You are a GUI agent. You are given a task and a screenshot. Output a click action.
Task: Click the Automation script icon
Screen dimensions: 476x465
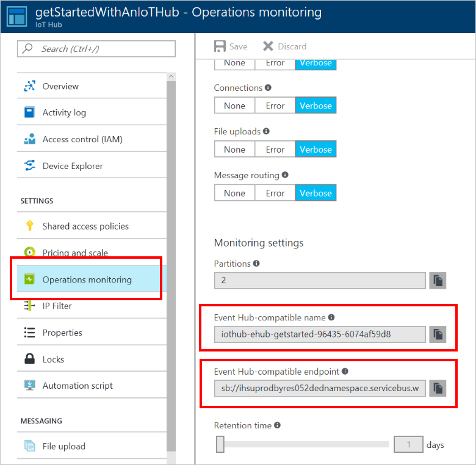(30, 385)
